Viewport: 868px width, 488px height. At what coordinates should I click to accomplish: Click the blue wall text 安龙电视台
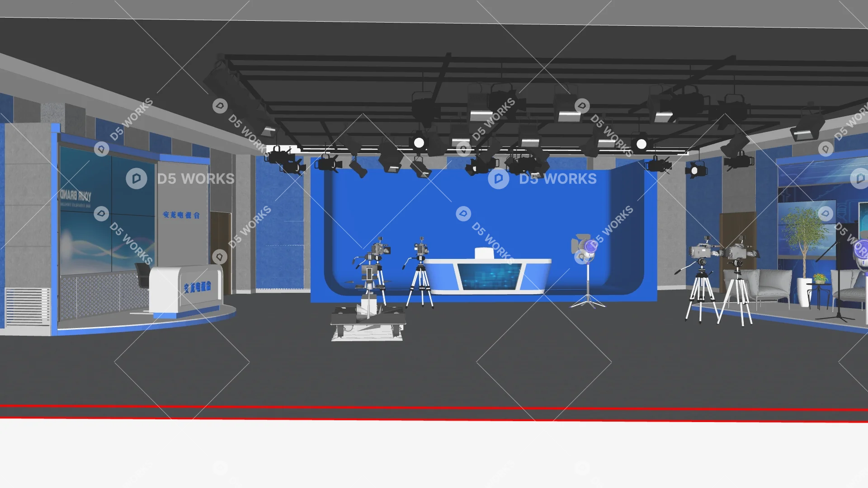click(x=181, y=215)
